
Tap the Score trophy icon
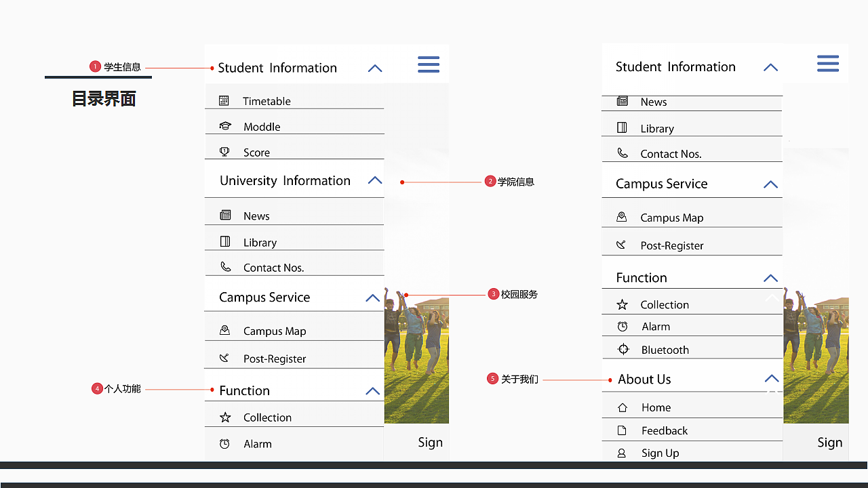(x=224, y=152)
